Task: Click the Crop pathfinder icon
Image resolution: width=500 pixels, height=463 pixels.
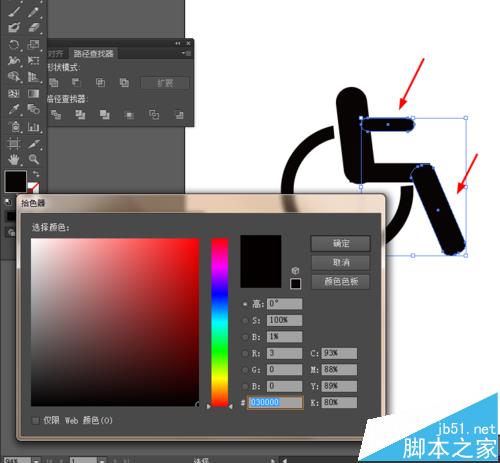Action: 129,115
